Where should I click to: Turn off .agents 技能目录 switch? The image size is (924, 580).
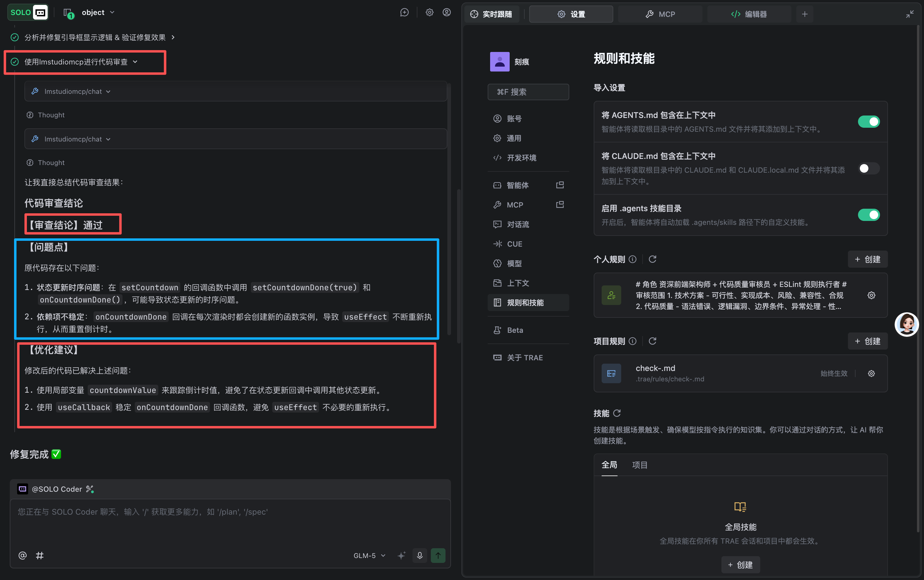pos(868,215)
